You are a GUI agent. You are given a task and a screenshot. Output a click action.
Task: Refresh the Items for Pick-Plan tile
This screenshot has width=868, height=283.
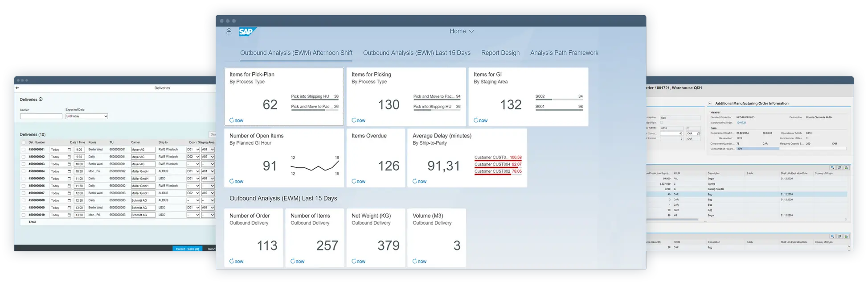pos(236,121)
